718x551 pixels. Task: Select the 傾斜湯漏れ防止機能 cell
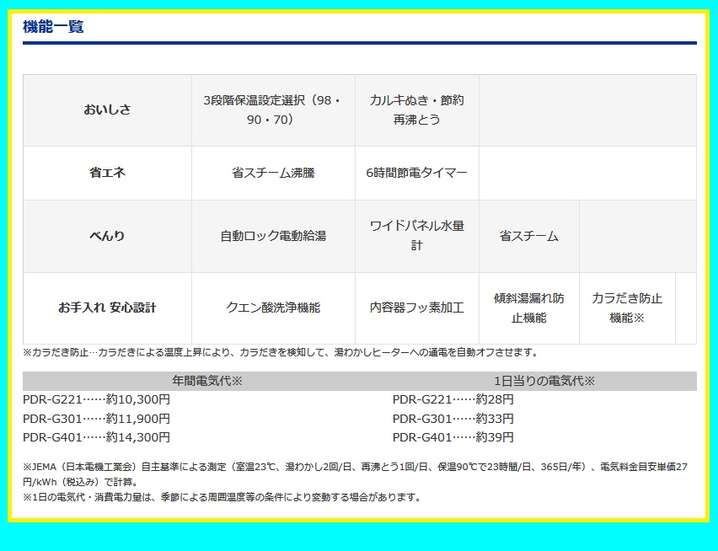529,308
